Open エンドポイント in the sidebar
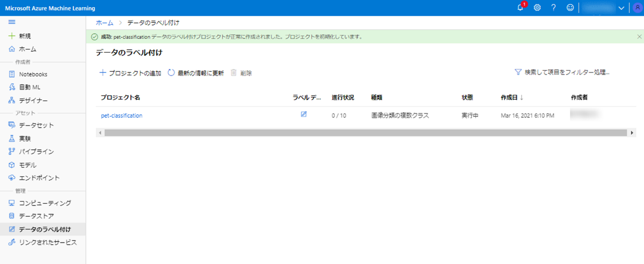This screenshot has height=264, width=644. point(34,178)
